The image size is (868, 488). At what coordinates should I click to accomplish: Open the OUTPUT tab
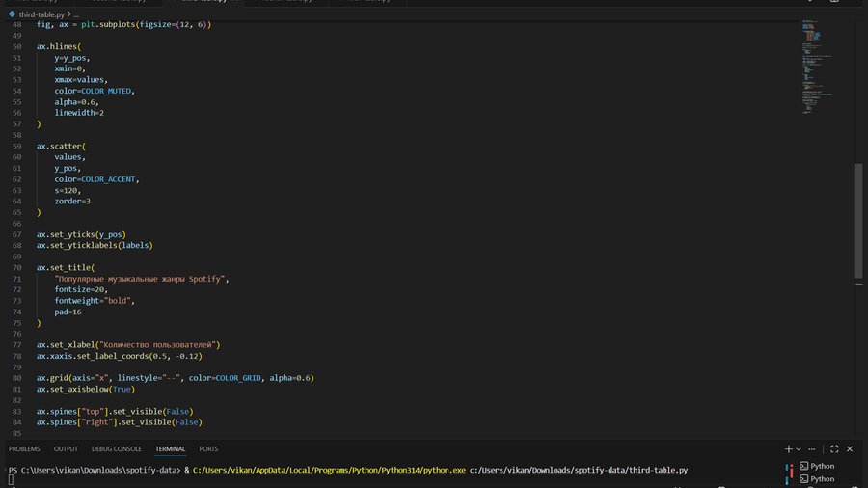[x=66, y=448]
